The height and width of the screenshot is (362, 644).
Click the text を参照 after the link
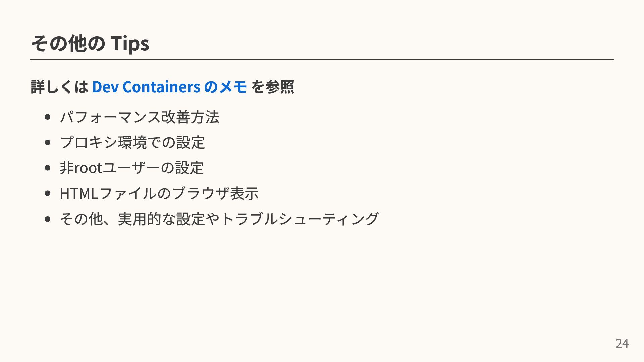(x=272, y=87)
